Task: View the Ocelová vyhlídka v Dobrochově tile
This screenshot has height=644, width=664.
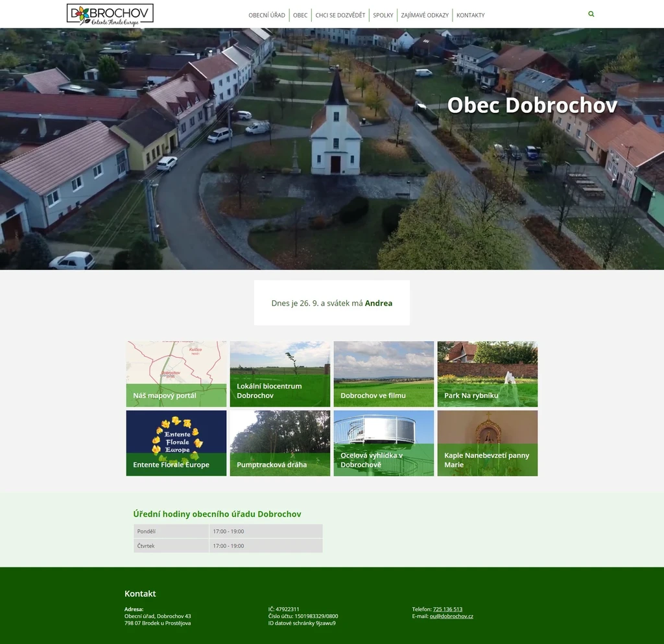Action: [x=384, y=443]
